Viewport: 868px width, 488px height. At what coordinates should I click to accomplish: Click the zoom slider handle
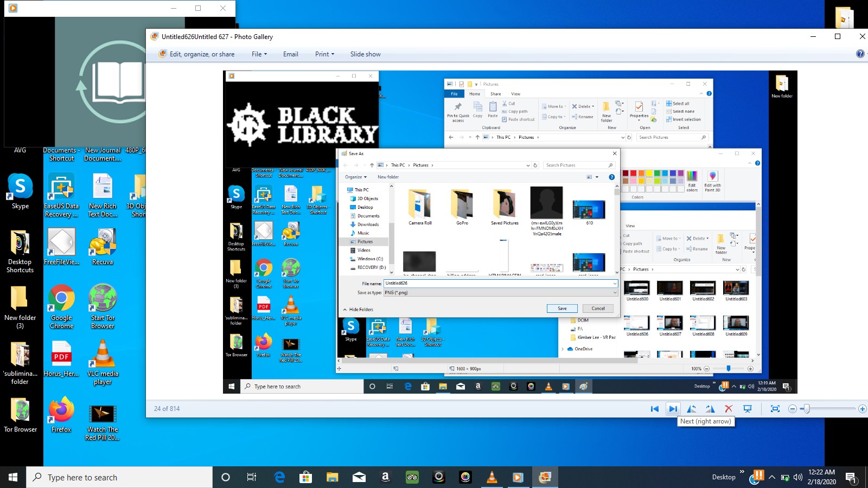[x=807, y=409]
